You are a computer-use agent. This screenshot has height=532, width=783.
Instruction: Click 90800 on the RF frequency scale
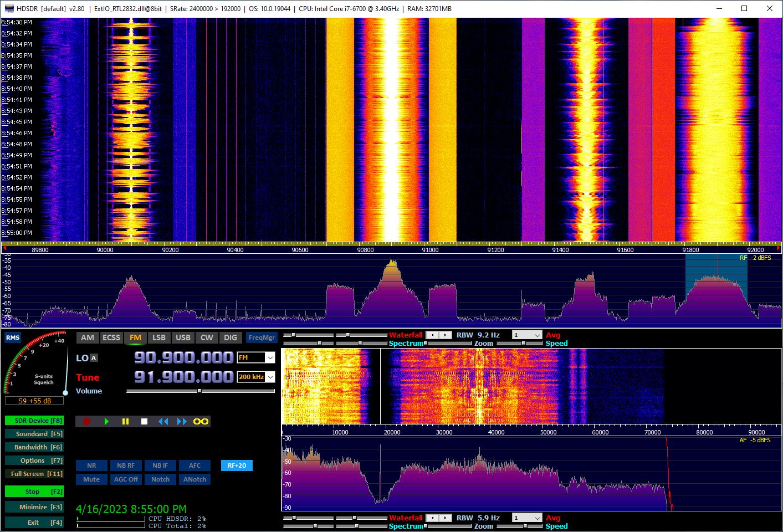[365, 250]
